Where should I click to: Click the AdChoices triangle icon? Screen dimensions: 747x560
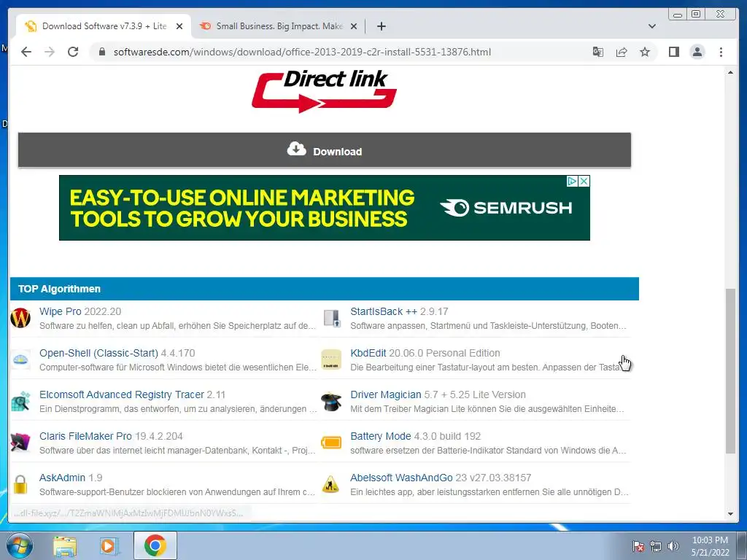pyautogui.click(x=572, y=181)
